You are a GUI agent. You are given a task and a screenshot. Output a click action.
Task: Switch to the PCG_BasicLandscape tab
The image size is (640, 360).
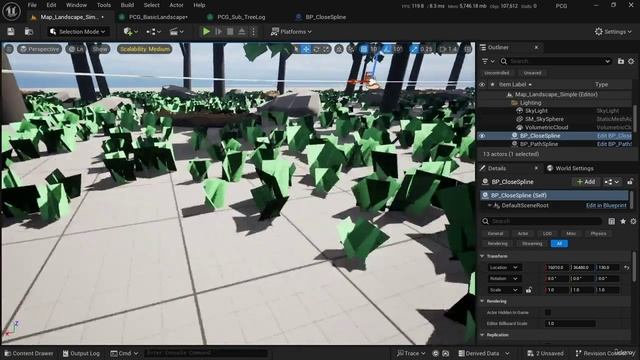tap(158, 17)
